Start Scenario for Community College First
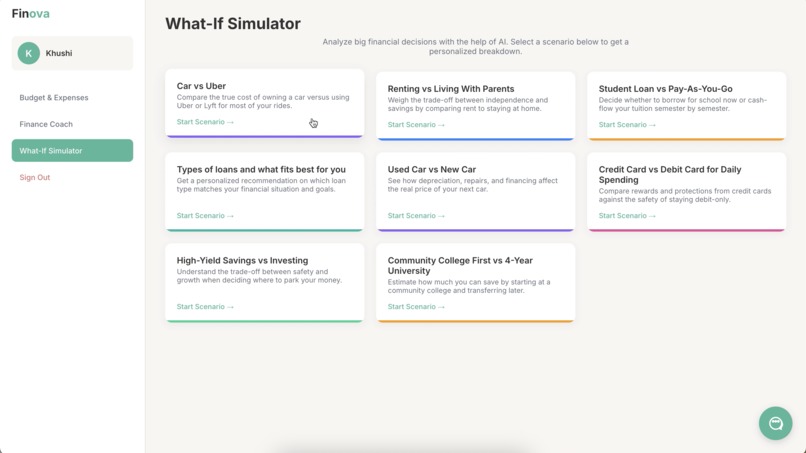 [x=416, y=306]
